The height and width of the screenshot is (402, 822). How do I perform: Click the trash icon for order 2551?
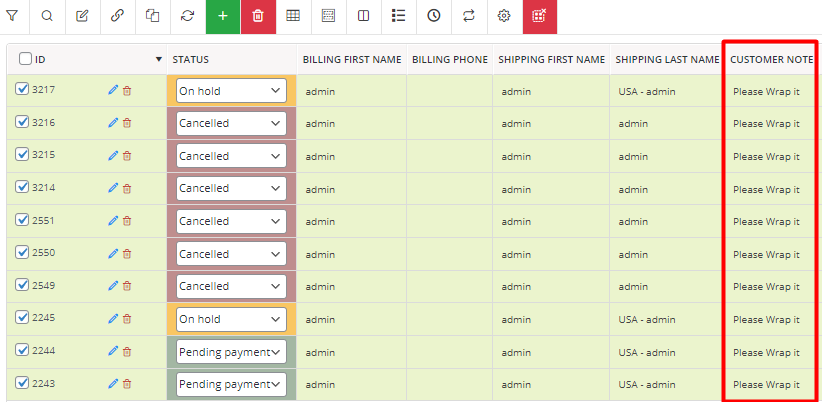point(127,221)
